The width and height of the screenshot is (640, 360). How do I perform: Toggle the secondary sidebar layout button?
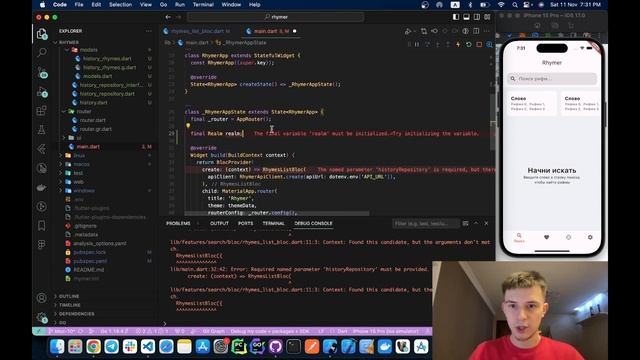point(477,17)
